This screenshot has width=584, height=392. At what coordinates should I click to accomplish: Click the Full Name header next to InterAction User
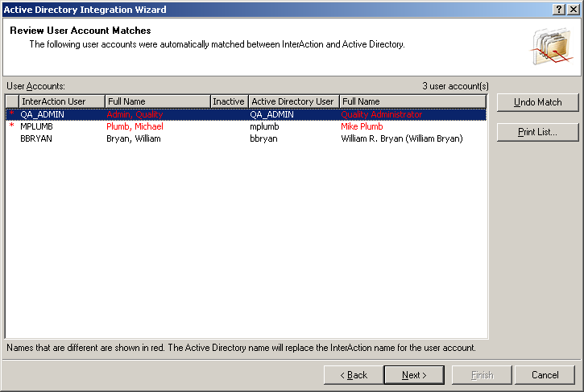(x=158, y=101)
